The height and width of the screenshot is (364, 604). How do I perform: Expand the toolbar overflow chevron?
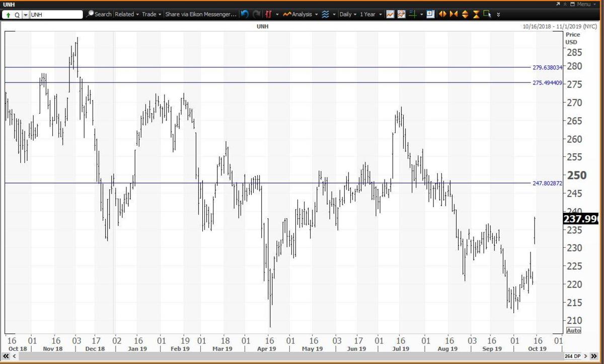498,15
